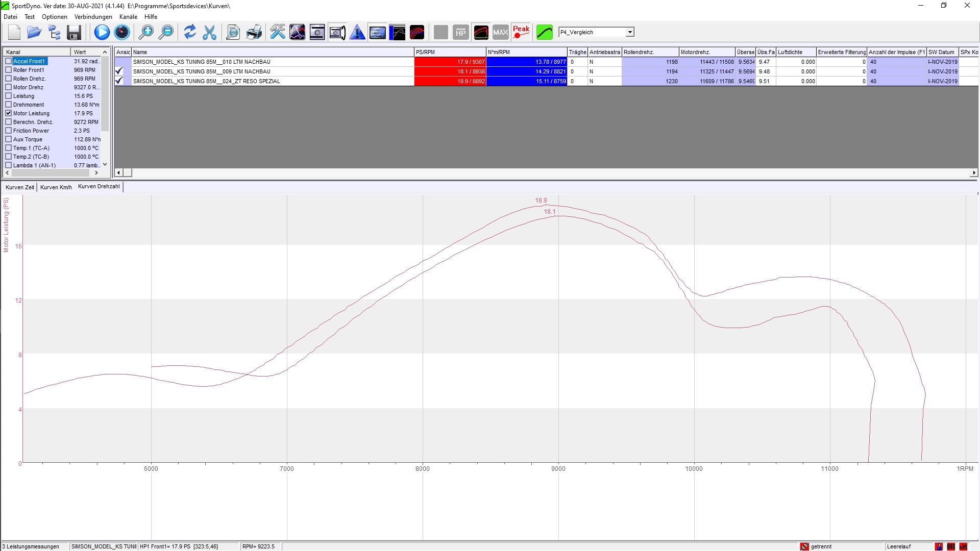Click the zoom in magnifier icon
Image resolution: width=980 pixels, height=551 pixels.
[x=146, y=32]
